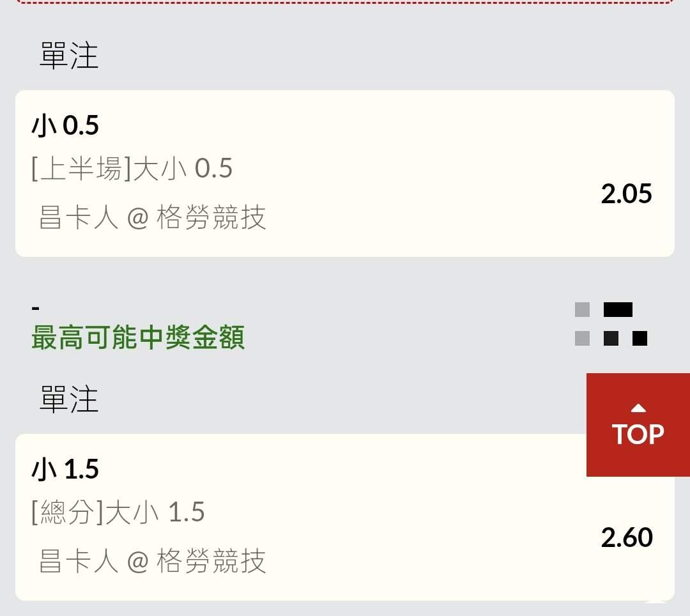
Task: Tap the up arrow above TOP
Action: point(638,408)
